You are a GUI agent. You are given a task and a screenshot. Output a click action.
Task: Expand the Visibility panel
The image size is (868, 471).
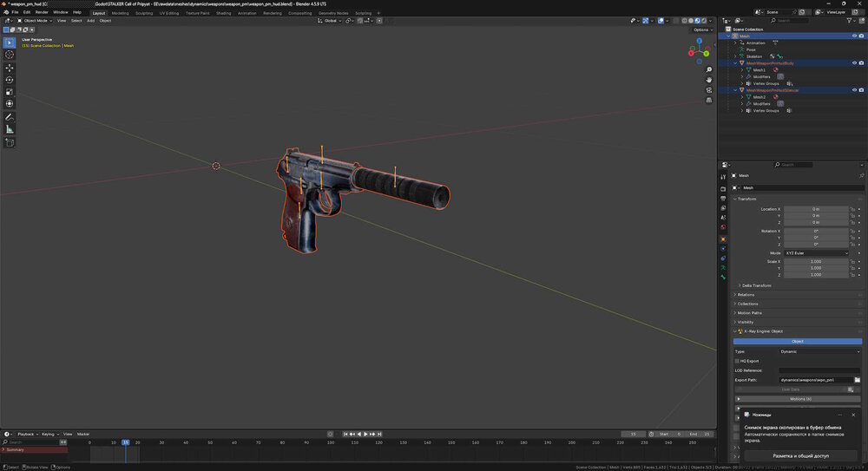(745, 322)
